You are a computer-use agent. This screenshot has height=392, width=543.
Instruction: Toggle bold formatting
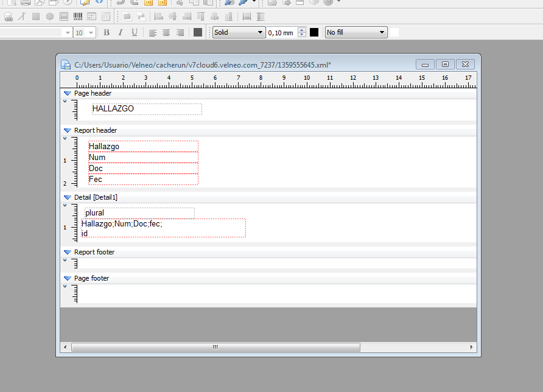pos(107,32)
